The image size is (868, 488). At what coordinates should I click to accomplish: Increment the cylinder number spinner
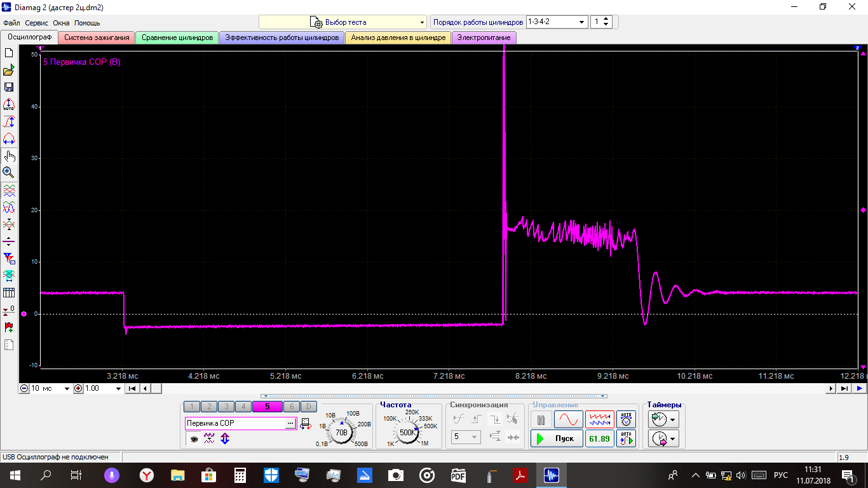[607, 18]
